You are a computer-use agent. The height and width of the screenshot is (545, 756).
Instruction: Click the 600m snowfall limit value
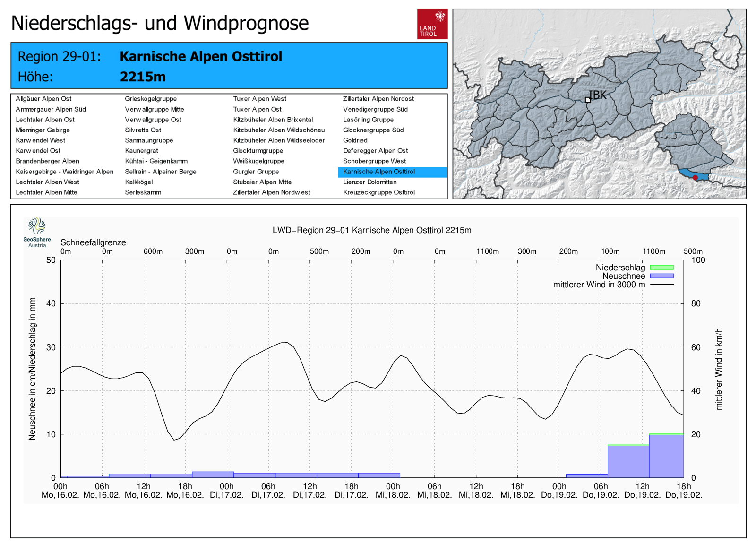(x=153, y=251)
